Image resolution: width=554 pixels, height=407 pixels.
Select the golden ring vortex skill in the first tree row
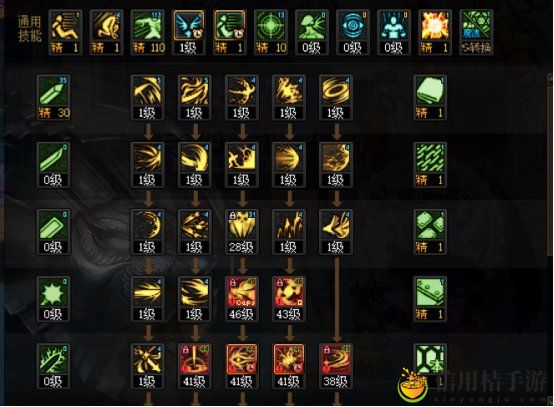tap(336, 98)
